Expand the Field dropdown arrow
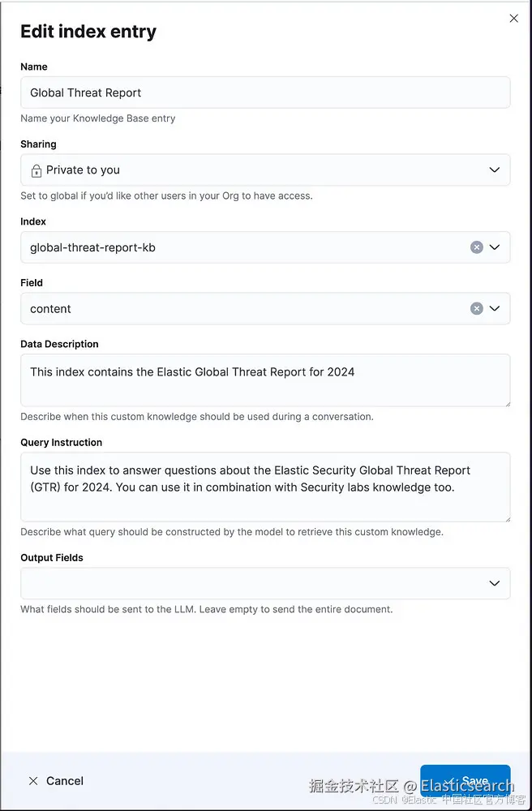The width and height of the screenshot is (532, 811). 495,308
